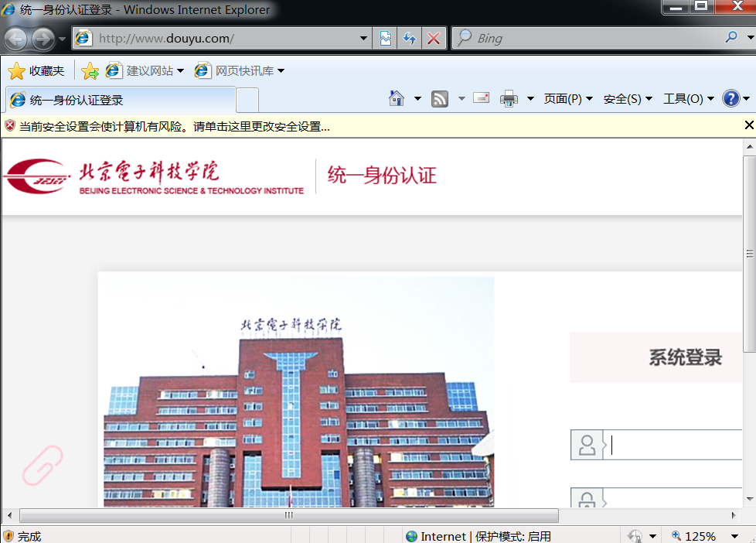This screenshot has height=543, width=756.
Task: Click the security settings warning information bar
Action: (x=174, y=126)
